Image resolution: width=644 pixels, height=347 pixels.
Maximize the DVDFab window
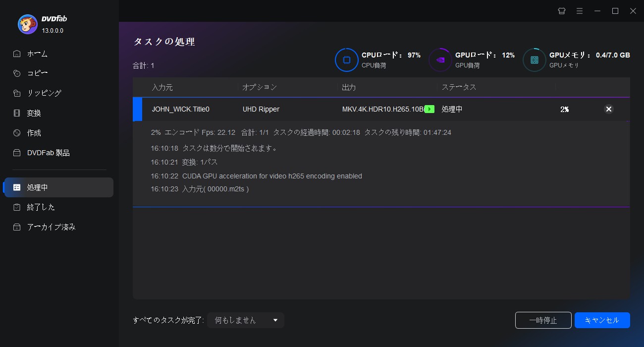pos(615,11)
